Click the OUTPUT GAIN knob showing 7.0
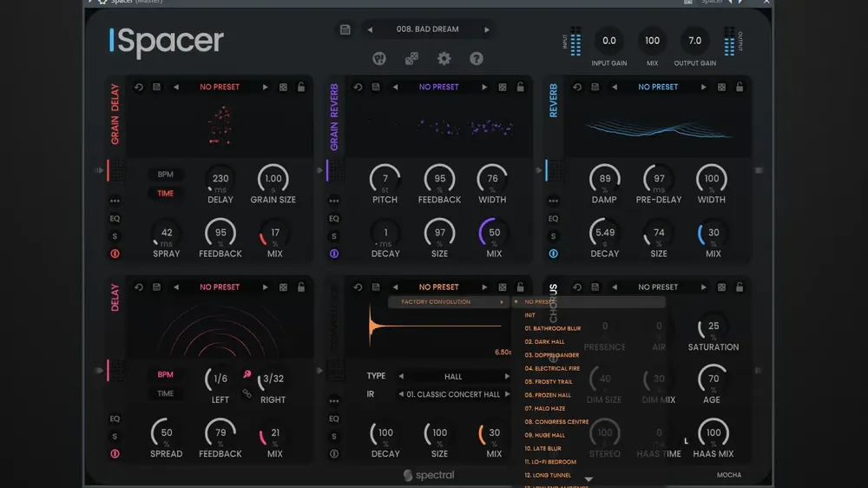The image size is (868, 488). click(x=694, y=41)
